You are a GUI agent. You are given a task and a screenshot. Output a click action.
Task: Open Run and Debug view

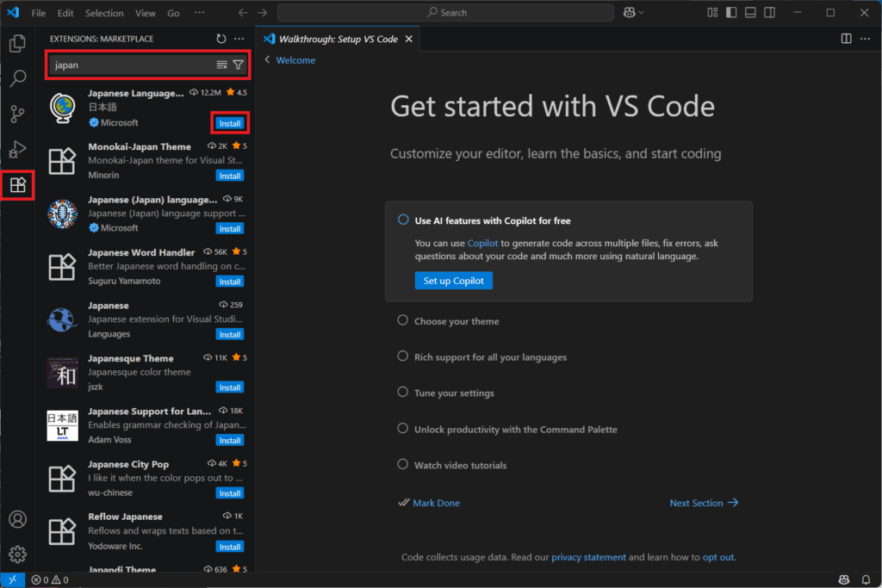coord(17,150)
